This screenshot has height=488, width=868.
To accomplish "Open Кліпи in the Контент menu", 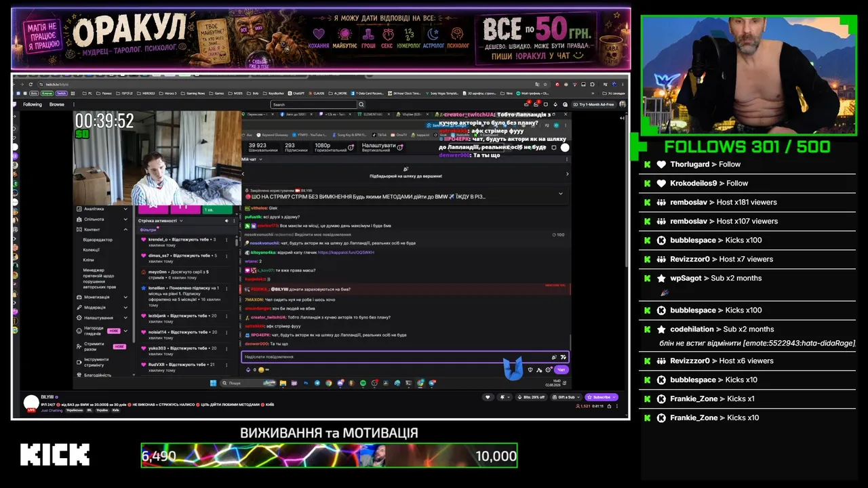I will [x=89, y=260].
